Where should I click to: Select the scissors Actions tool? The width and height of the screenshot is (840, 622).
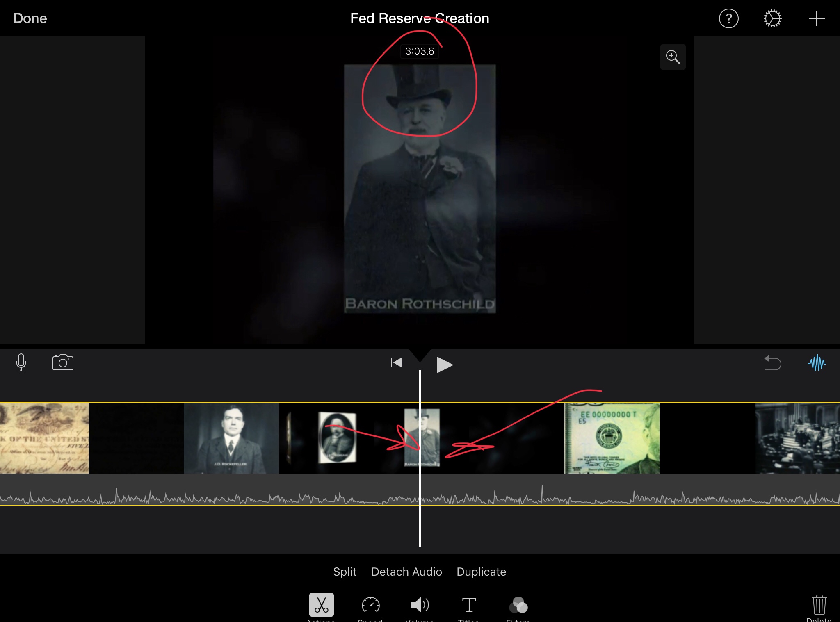pos(321,605)
